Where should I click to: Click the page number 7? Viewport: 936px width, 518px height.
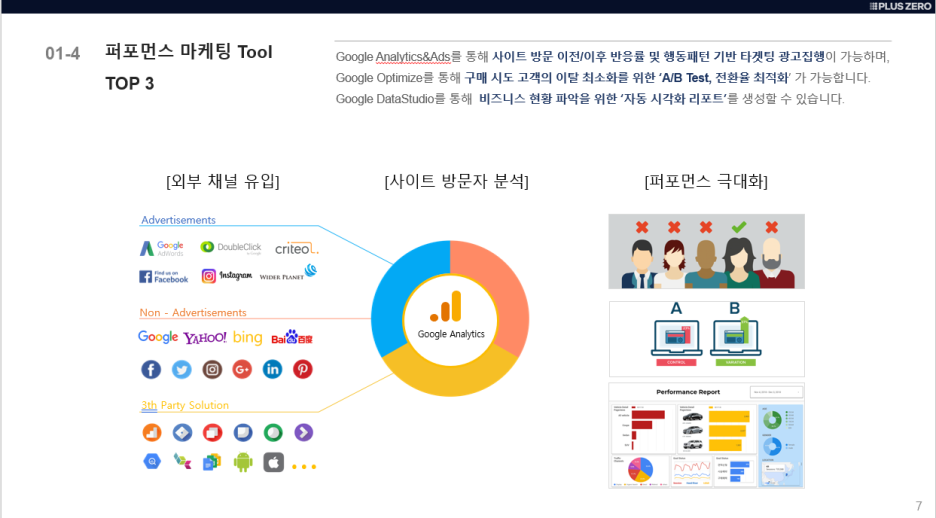919,505
